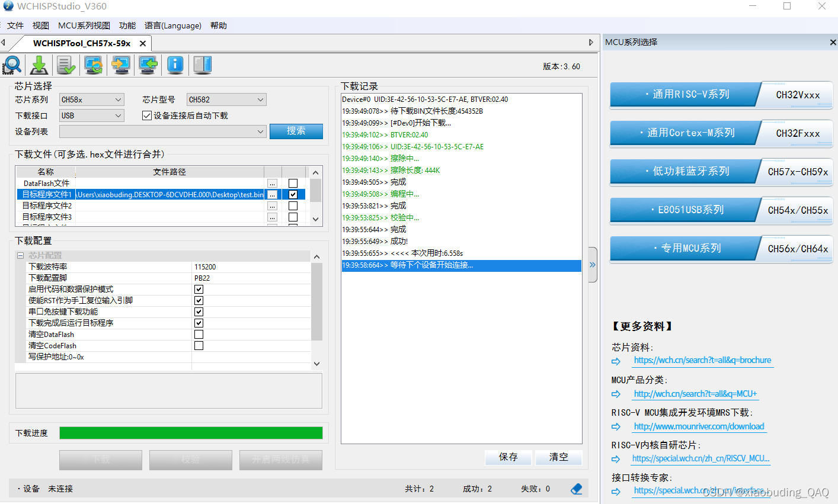Browse file for 目标程序文件2 row
838x504 pixels.
coord(272,206)
